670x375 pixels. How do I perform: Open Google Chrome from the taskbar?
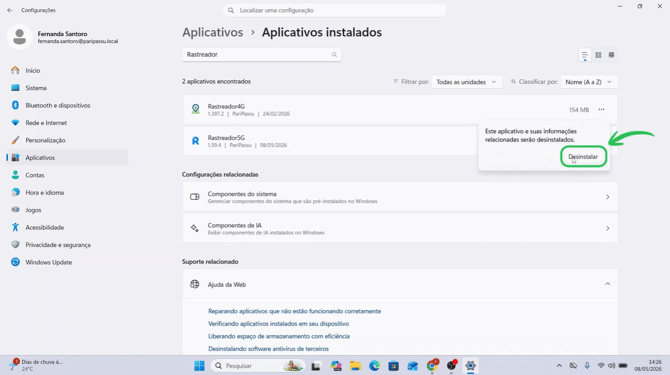click(432, 366)
